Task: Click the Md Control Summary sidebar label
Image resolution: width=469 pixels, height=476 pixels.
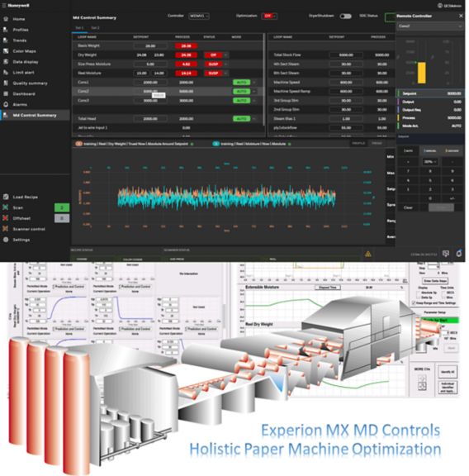Action: point(35,116)
